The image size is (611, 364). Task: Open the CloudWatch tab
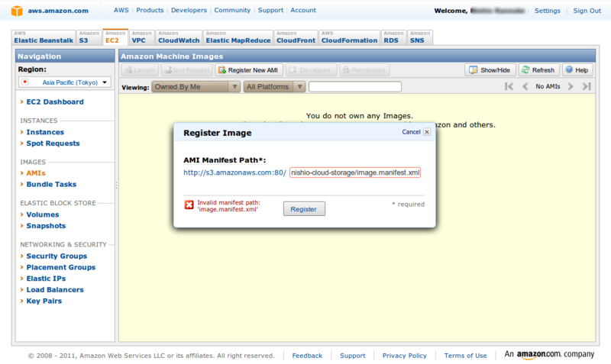pyautogui.click(x=179, y=37)
